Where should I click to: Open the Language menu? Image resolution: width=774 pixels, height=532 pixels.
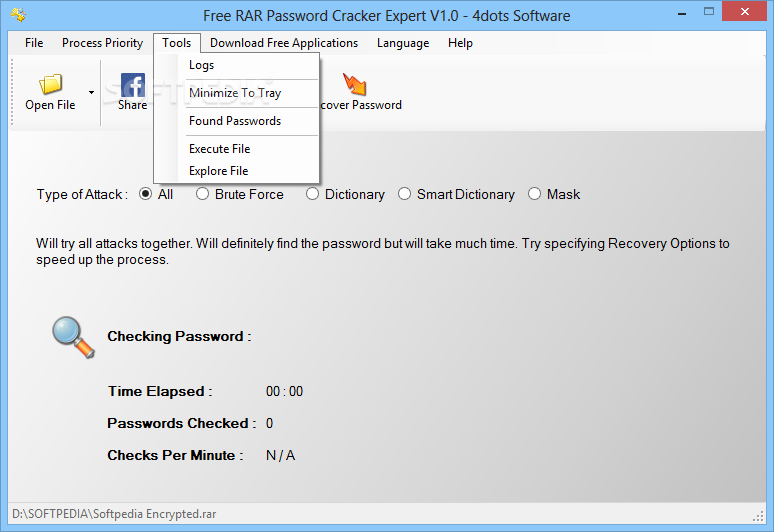403,43
